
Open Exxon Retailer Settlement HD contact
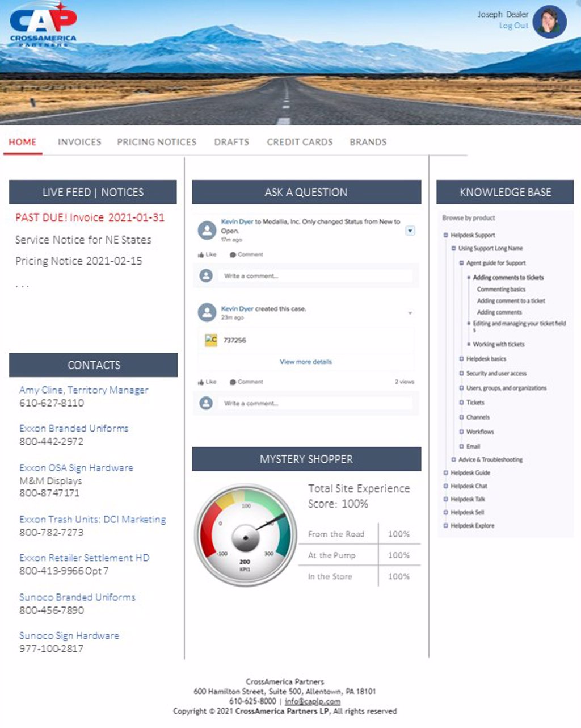[85, 558]
